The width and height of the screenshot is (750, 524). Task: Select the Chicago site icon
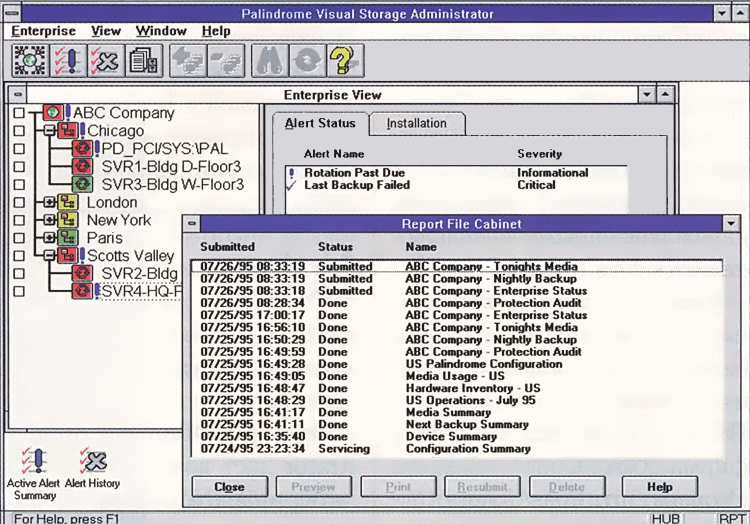coord(67,131)
